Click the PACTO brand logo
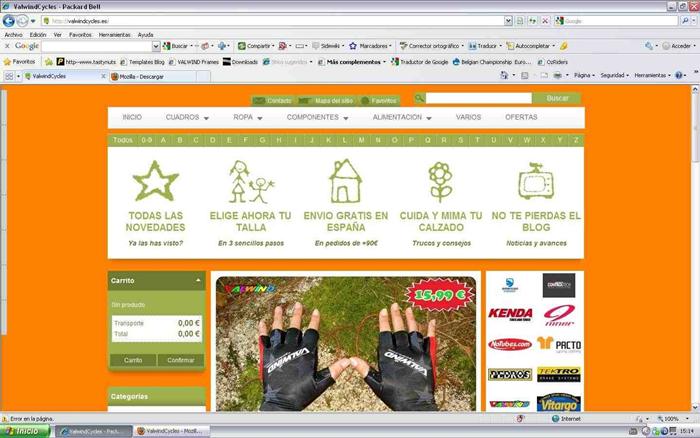Image resolution: width=700 pixels, height=438 pixels. point(559,345)
